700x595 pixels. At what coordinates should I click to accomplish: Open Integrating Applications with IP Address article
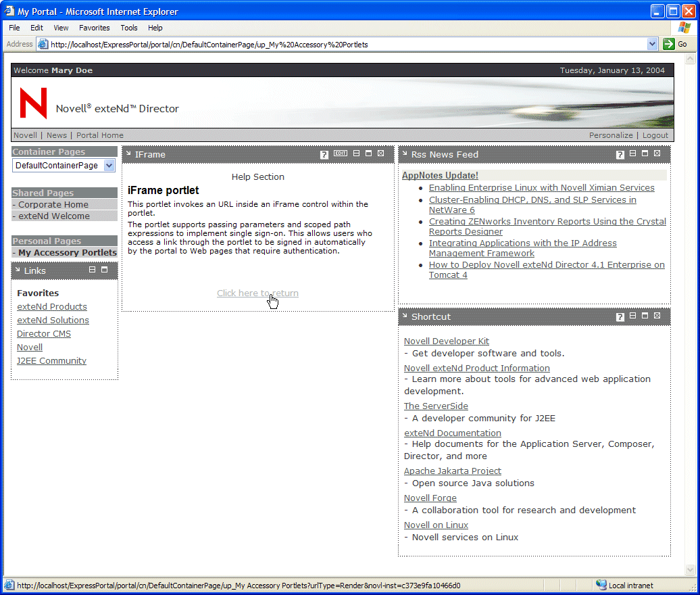click(523, 248)
